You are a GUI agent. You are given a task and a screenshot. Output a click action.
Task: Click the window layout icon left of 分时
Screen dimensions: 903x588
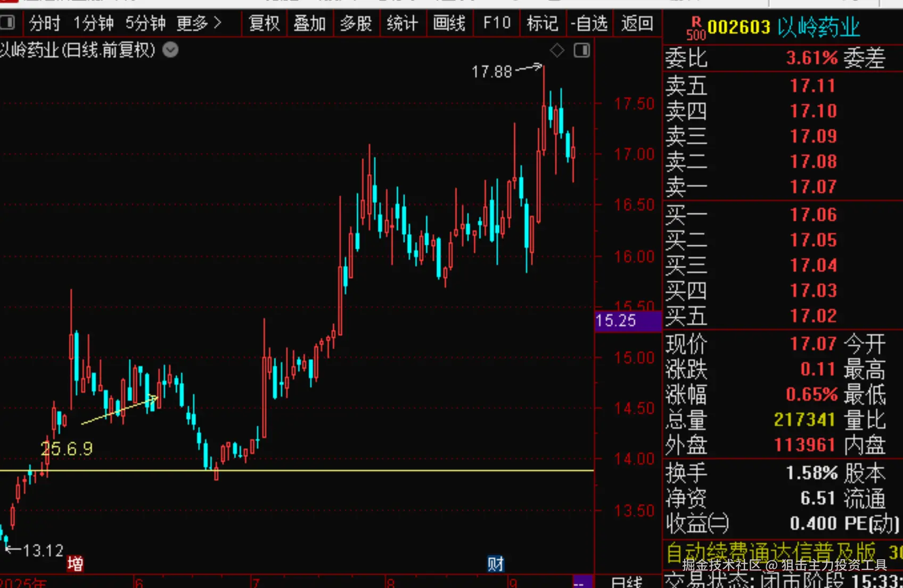7,23
